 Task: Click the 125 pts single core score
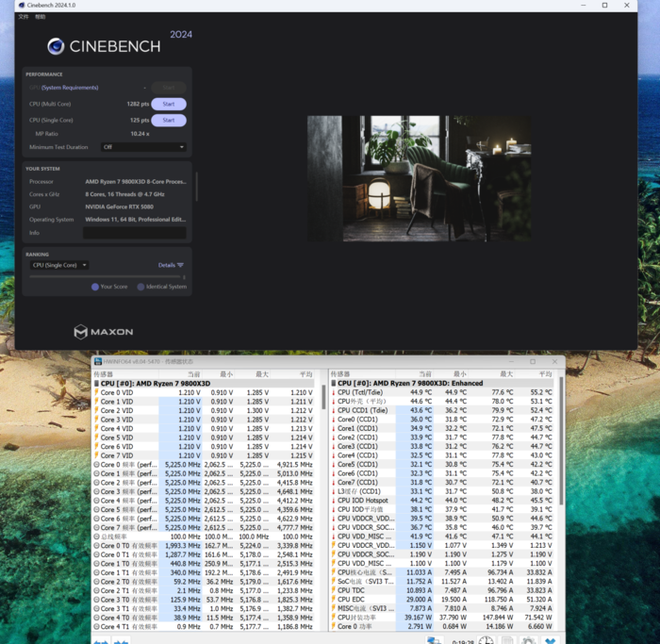pos(140,121)
